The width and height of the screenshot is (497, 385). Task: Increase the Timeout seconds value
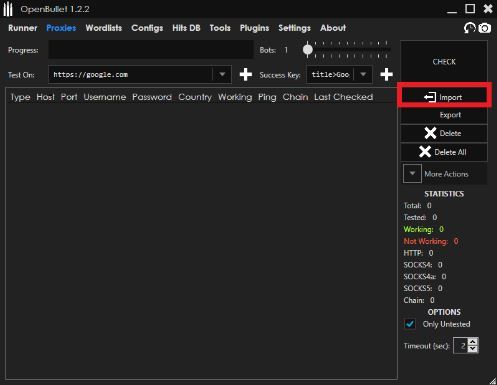473,342
